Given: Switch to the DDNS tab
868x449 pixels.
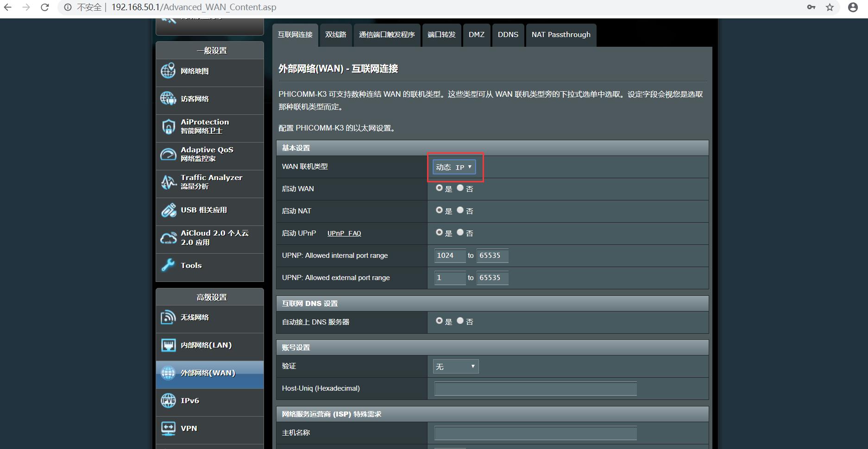Looking at the screenshot, I should (x=508, y=35).
